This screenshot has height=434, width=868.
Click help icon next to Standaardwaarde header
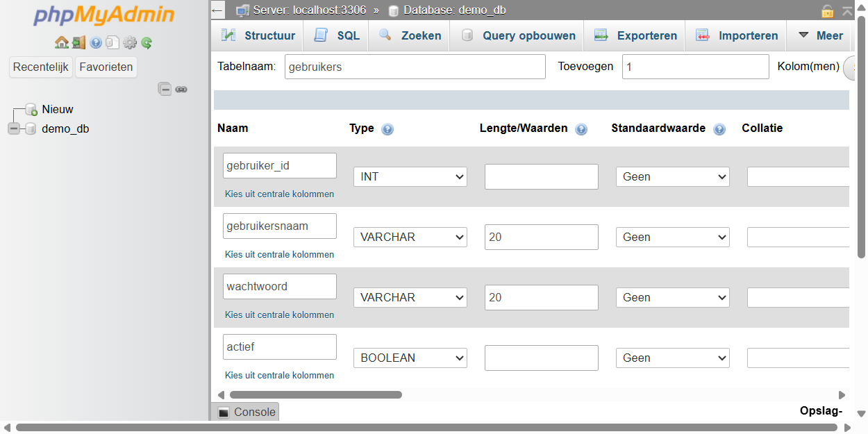pos(719,129)
